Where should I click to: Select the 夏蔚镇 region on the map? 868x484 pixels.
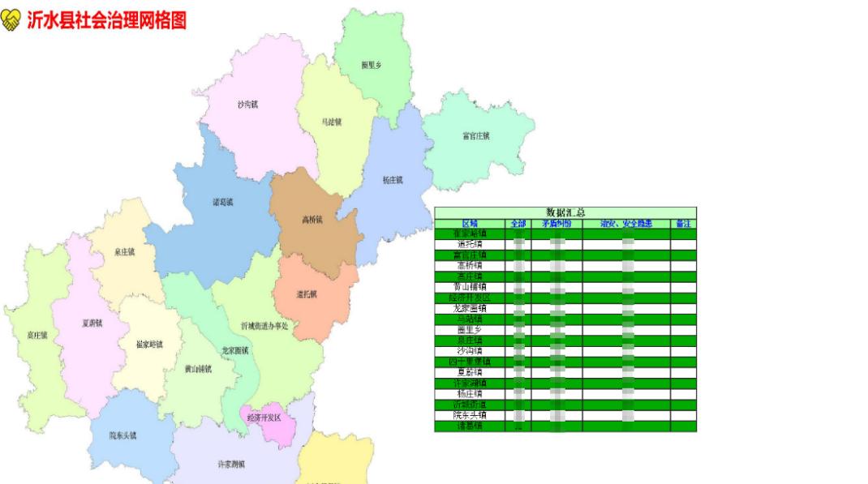(x=92, y=323)
